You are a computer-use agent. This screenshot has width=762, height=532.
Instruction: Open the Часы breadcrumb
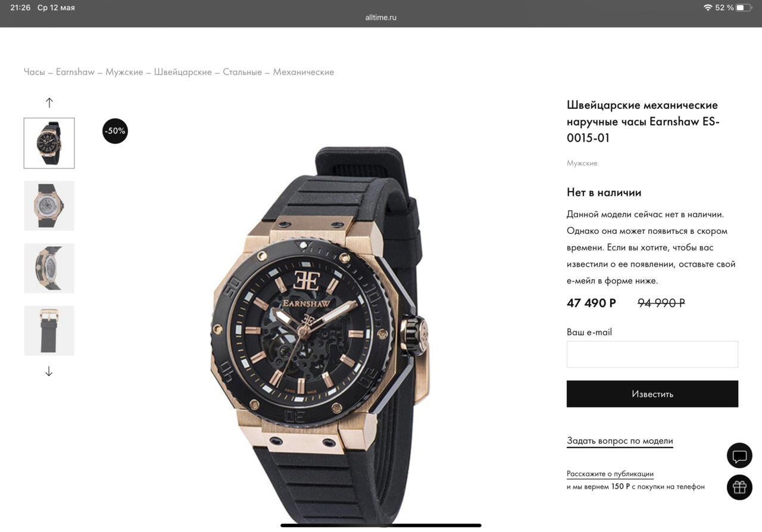click(35, 72)
